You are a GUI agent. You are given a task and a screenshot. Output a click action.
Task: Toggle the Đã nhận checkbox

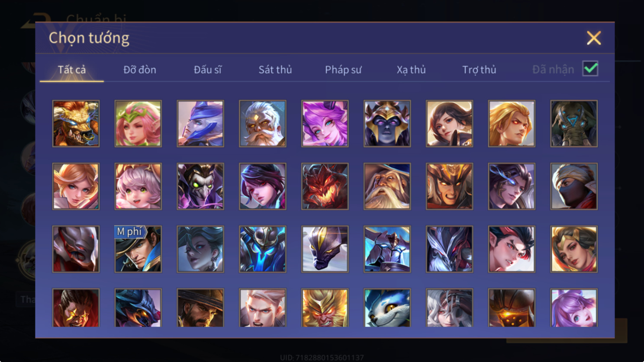point(590,69)
